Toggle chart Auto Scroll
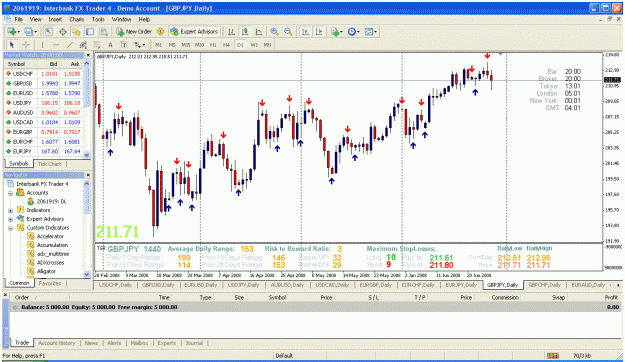Image resolution: width=625 pixels, height=362 pixels. (x=305, y=31)
